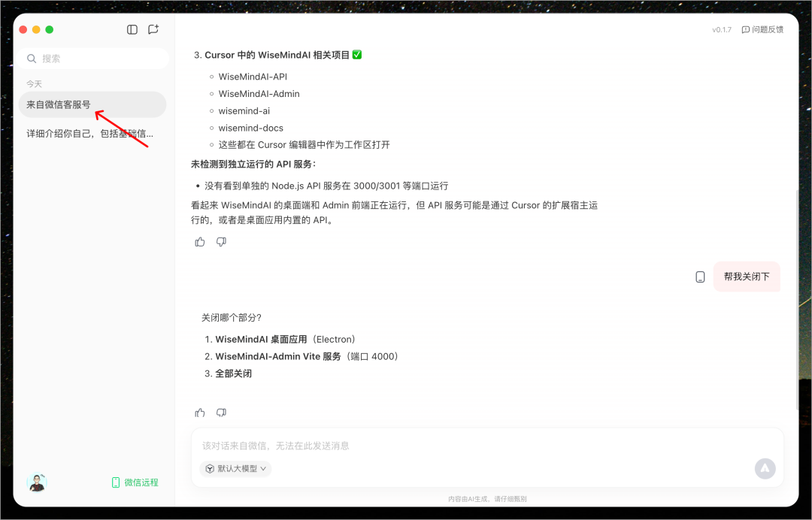This screenshot has height=520, width=812.
Task: Open the 来自微信客服号 conversation
Action: click(x=92, y=104)
